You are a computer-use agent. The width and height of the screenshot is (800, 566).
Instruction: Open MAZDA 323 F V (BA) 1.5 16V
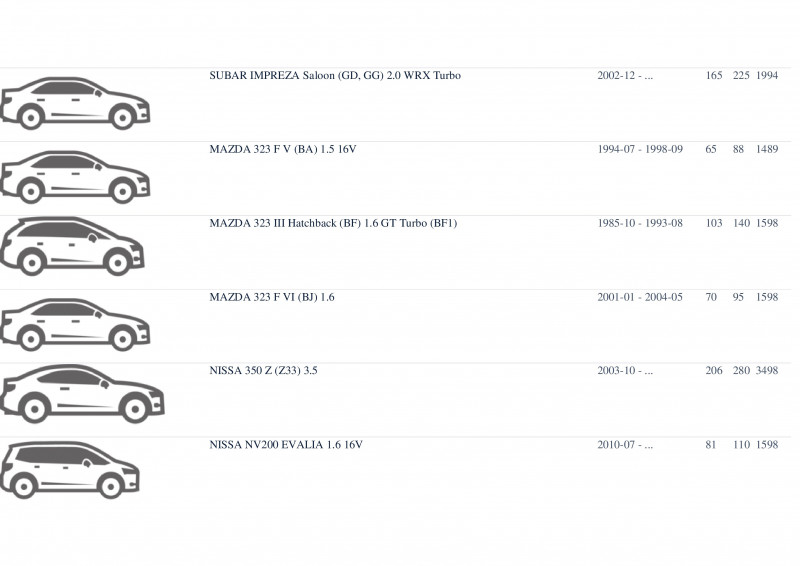click(x=283, y=150)
